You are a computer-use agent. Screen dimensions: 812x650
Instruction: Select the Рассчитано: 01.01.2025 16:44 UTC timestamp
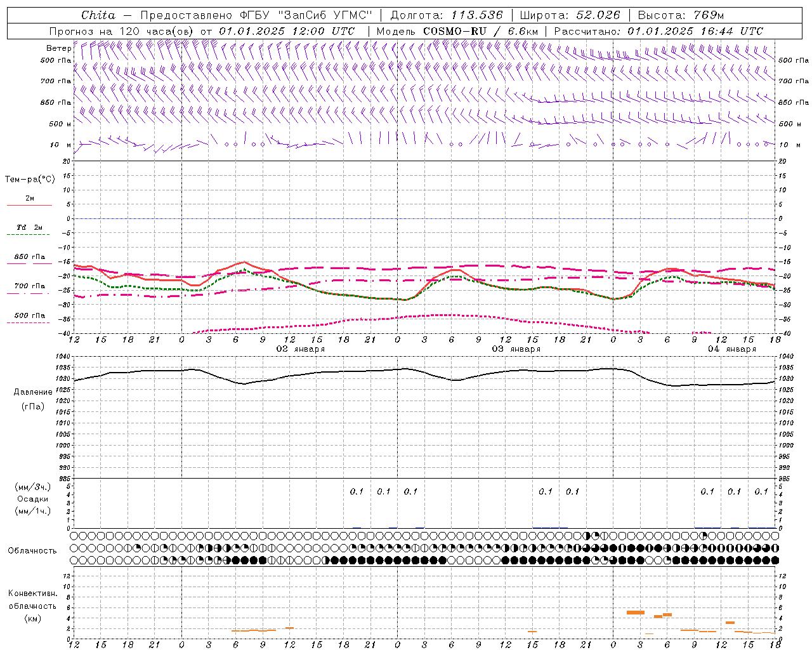[658, 31]
